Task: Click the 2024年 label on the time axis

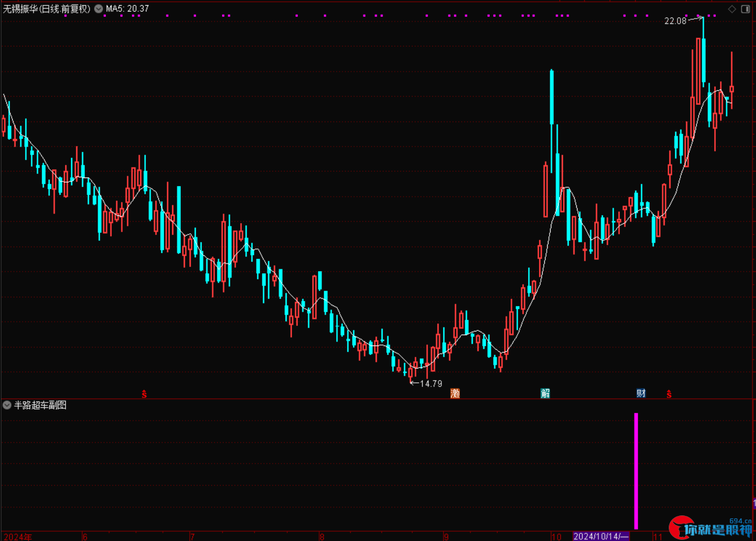Action: [x=17, y=536]
